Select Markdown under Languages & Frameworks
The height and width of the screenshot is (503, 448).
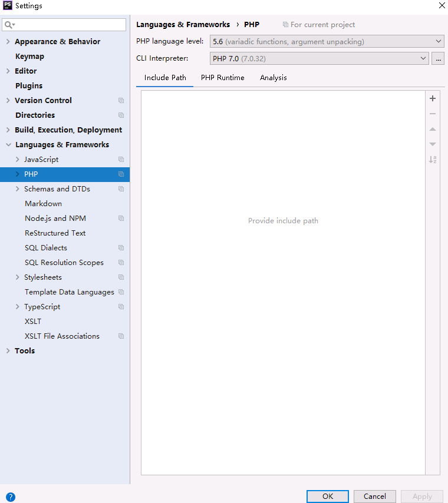click(x=44, y=204)
